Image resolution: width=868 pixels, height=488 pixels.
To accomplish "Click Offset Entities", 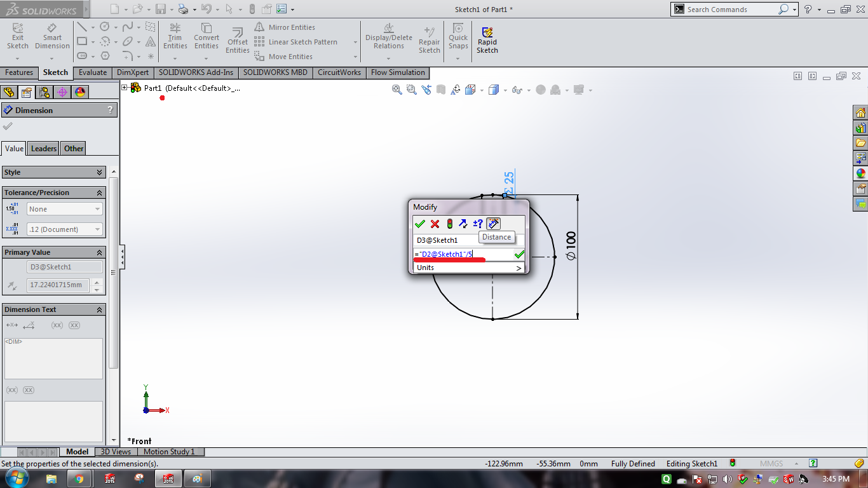I will click(238, 41).
